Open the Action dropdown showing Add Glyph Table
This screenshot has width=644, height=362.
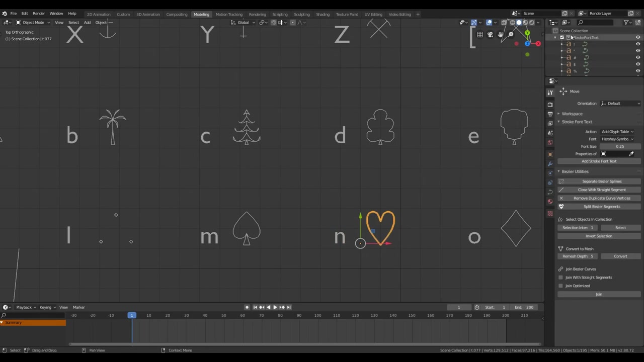[x=617, y=131]
